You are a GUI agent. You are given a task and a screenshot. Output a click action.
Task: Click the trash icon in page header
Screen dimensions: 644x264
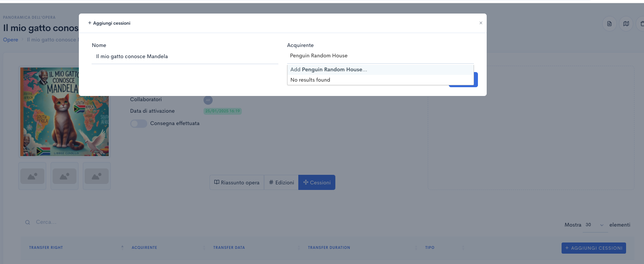pyautogui.click(x=641, y=24)
